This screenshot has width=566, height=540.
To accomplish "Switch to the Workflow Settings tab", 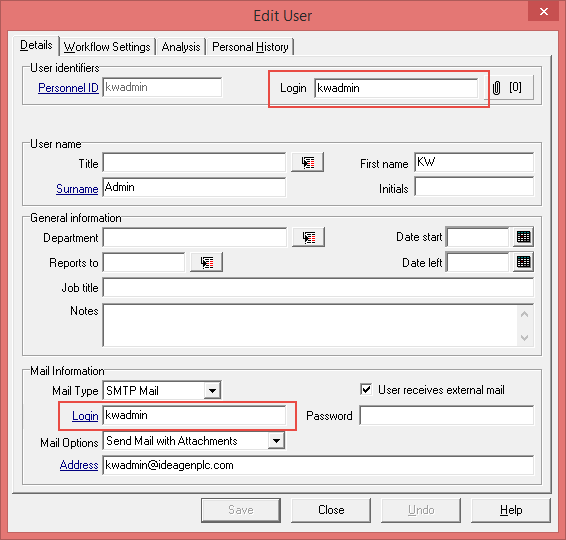I will pyautogui.click(x=107, y=47).
